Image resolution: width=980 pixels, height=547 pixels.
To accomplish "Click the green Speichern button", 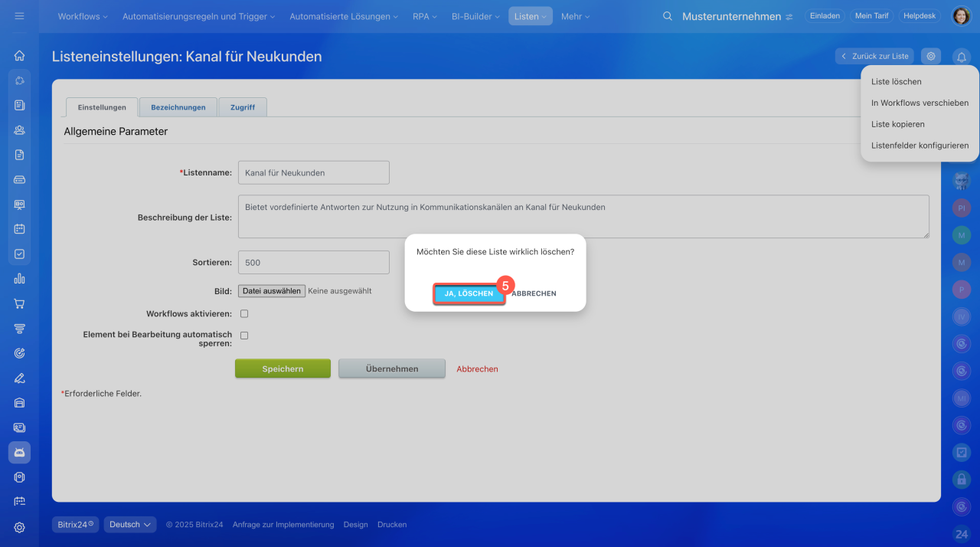I will (283, 368).
